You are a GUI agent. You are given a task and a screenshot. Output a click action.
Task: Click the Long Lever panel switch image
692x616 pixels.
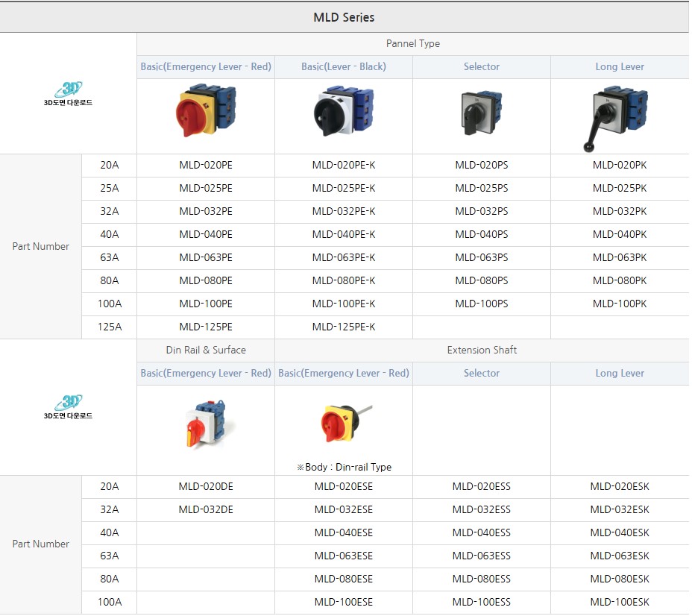(617, 116)
